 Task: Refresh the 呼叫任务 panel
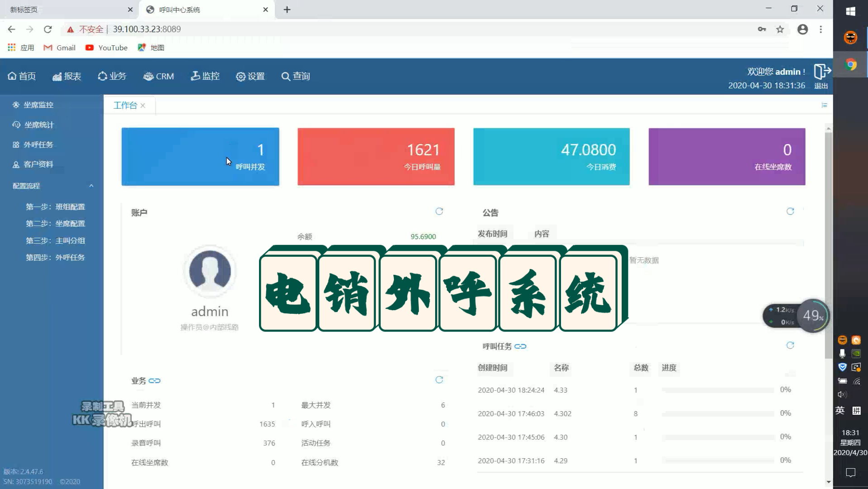tap(790, 345)
